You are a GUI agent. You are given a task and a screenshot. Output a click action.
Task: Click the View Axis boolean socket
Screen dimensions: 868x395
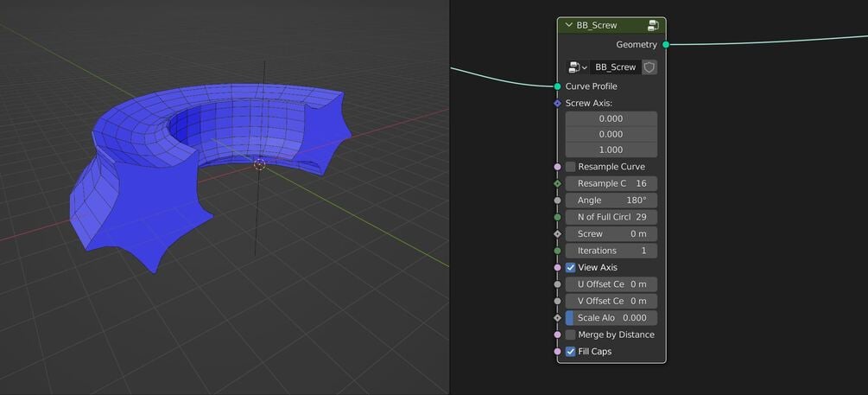click(x=557, y=268)
